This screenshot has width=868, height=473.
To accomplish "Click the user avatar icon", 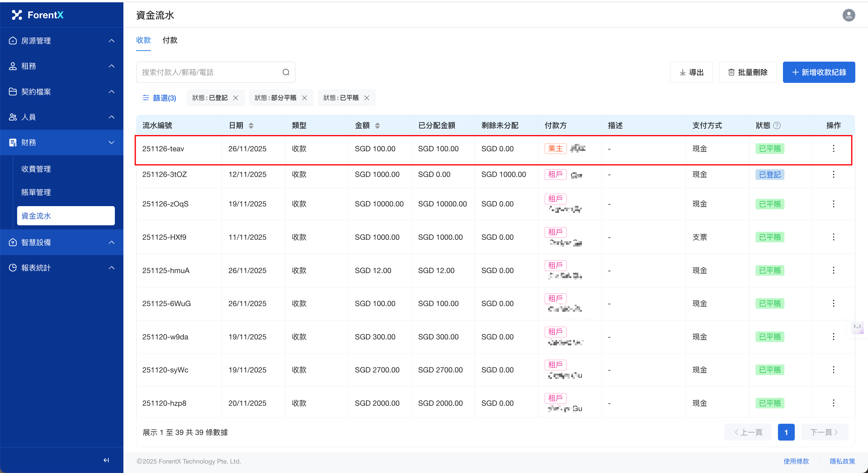I will (x=849, y=15).
